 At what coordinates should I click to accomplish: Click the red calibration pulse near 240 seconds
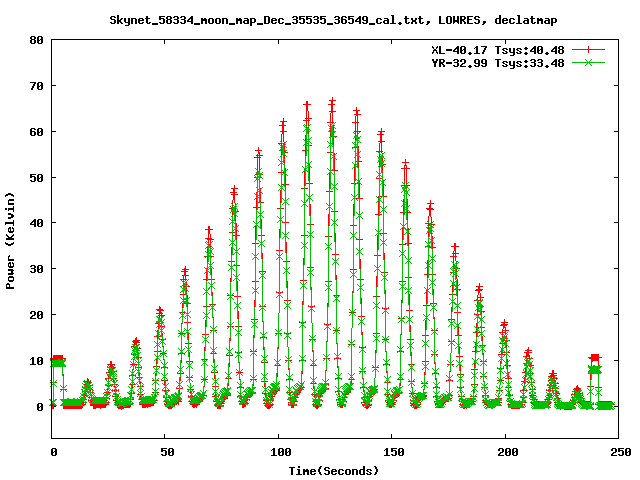pyautogui.click(x=595, y=358)
